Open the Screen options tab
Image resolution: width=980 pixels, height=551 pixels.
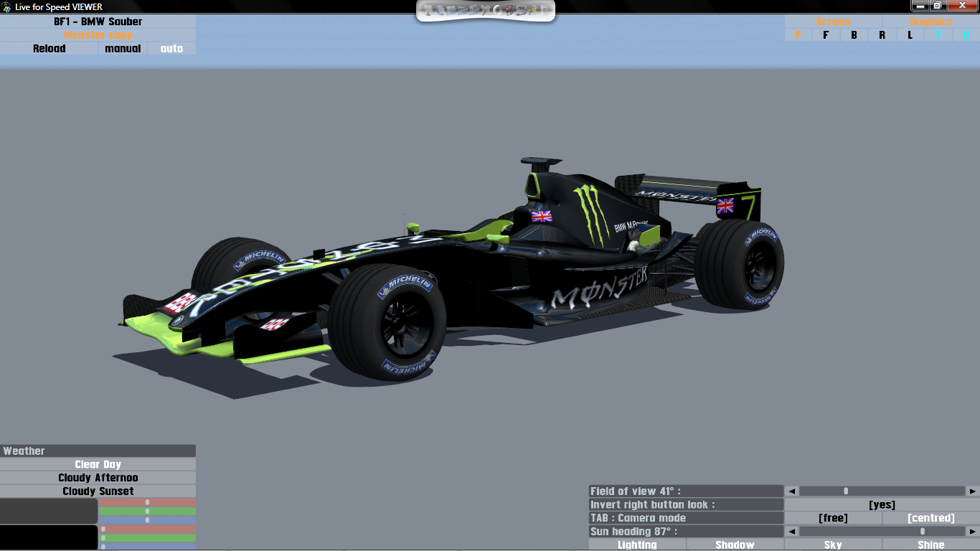tap(833, 22)
